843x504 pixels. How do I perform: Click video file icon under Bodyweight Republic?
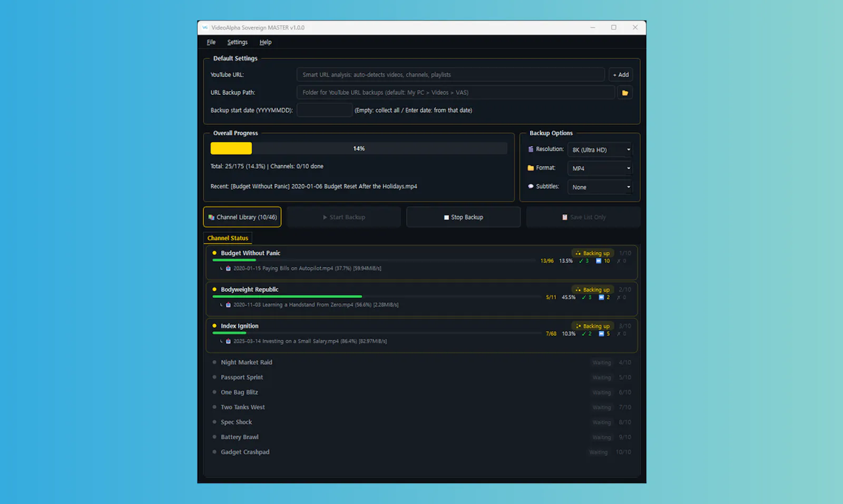click(228, 305)
